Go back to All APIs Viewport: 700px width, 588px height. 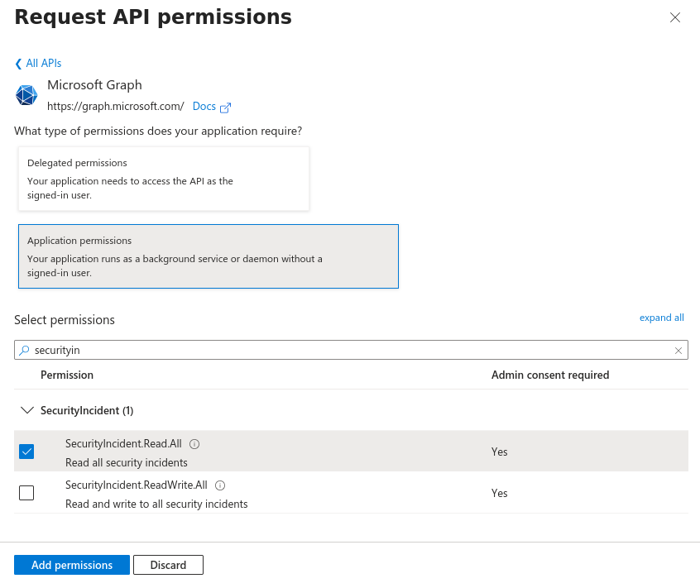38,64
